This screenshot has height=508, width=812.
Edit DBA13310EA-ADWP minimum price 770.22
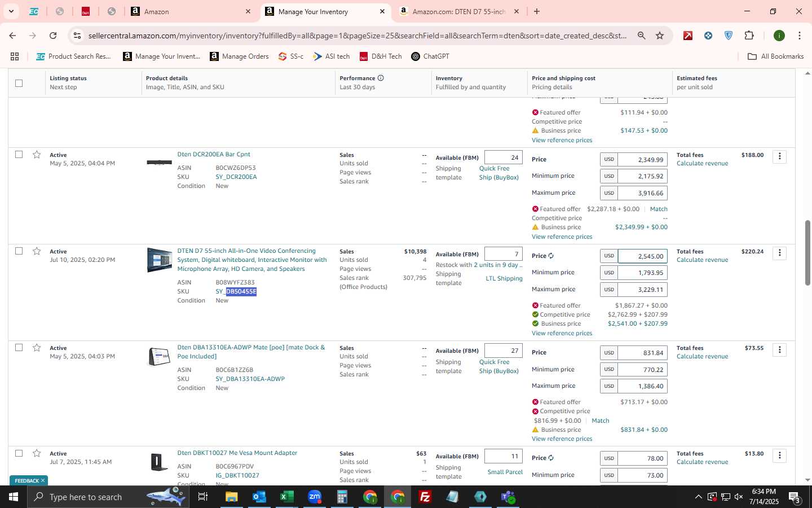[x=643, y=370]
